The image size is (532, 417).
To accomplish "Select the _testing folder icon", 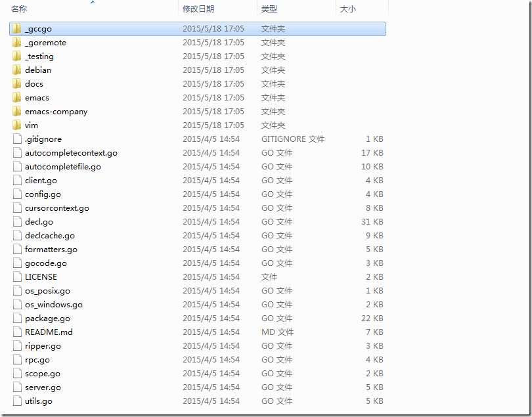I will (16, 56).
